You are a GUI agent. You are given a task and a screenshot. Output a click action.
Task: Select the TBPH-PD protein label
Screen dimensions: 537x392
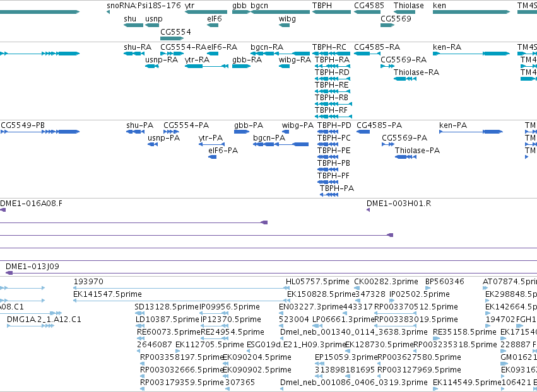[334, 125]
